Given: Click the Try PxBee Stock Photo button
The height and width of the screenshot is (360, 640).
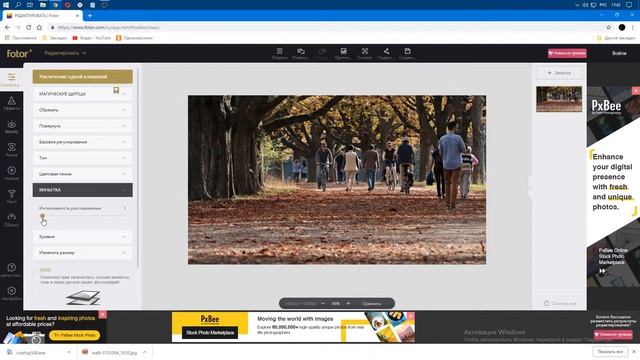Looking at the screenshot, I should (x=74, y=335).
